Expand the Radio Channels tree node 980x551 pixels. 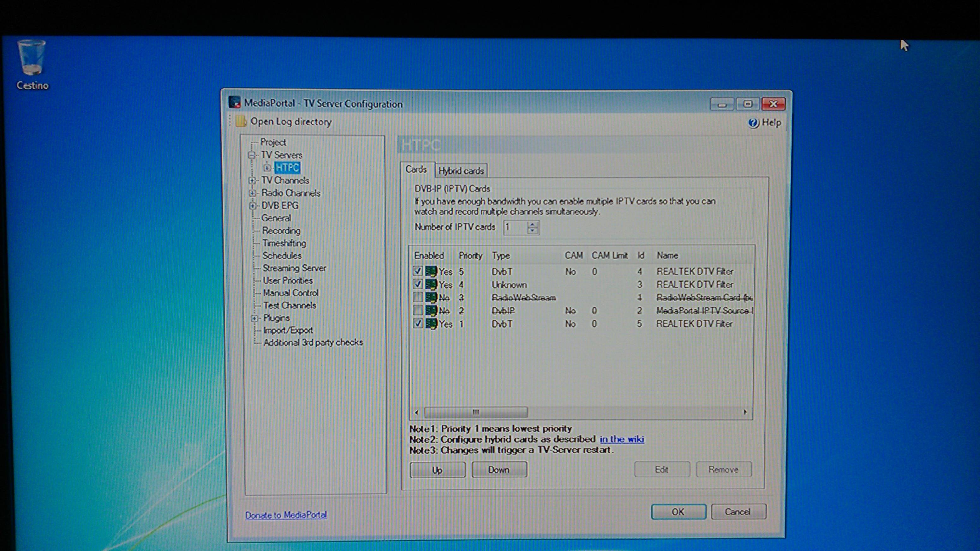(252, 193)
